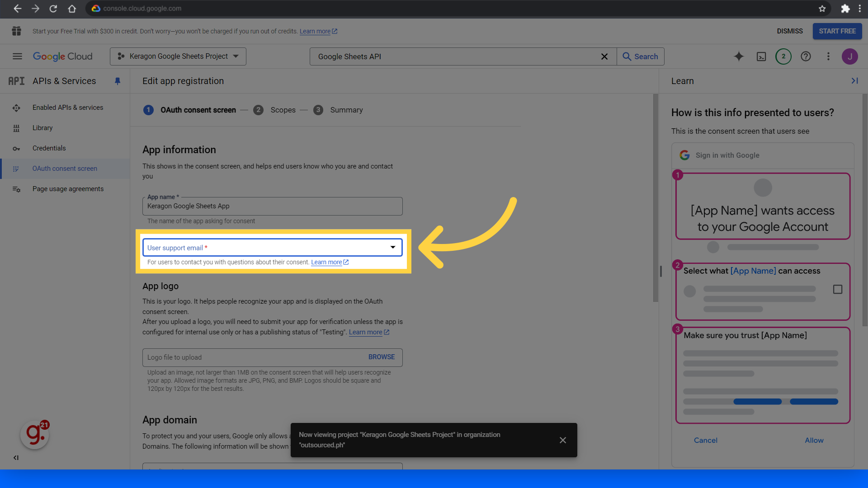The image size is (868, 488).
Task: Click the Search button
Action: coord(641,56)
